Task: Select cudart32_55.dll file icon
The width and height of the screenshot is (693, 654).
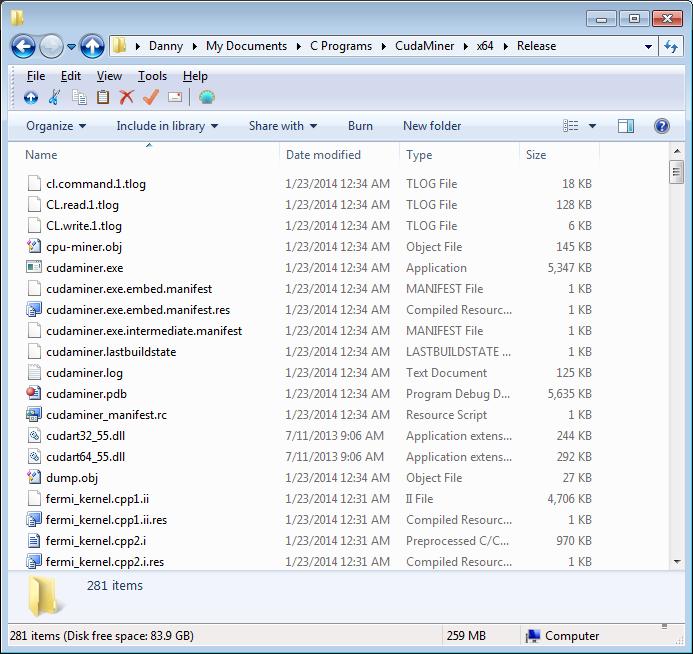Action: coord(34,435)
